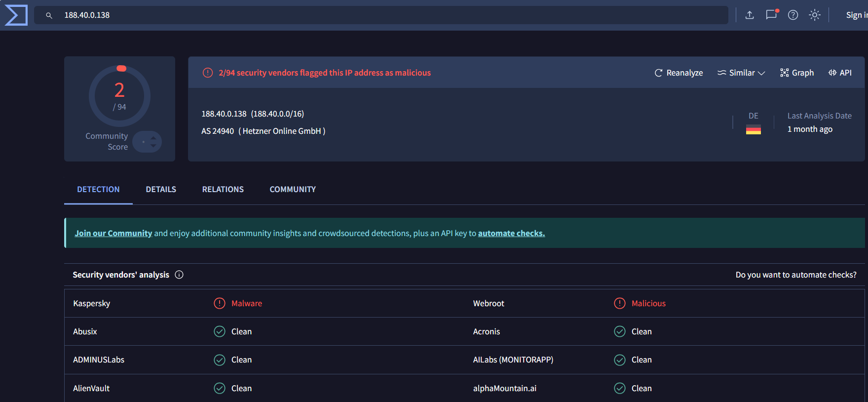This screenshot has width=868, height=402.
Task: Select the IP text 188.40.0.138 (188.40.0.0/16)
Action: click(x=253, y=114)
